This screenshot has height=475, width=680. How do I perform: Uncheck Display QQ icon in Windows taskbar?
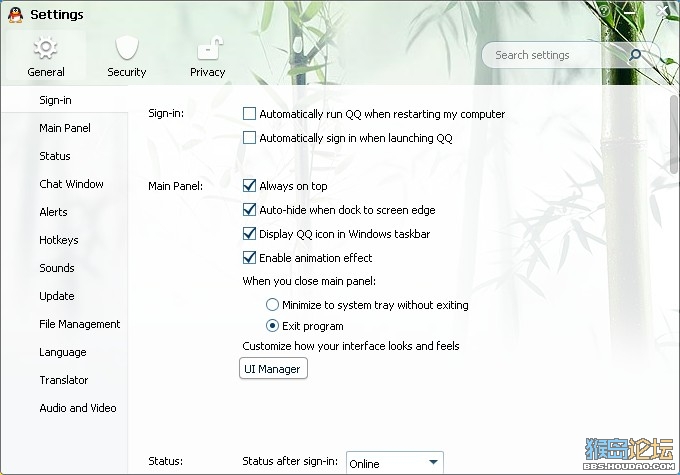click(x=249, y=234)
